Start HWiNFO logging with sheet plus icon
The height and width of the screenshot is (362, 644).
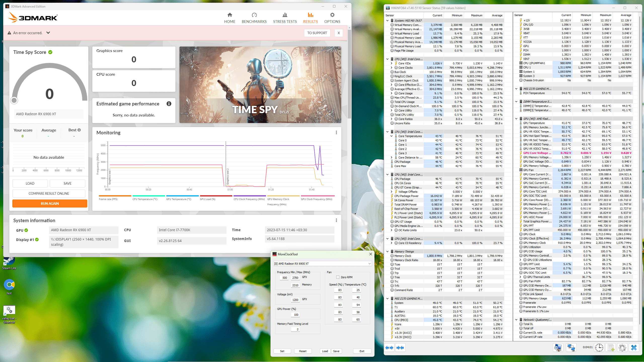pyautogui.click(x=611, y=348)
